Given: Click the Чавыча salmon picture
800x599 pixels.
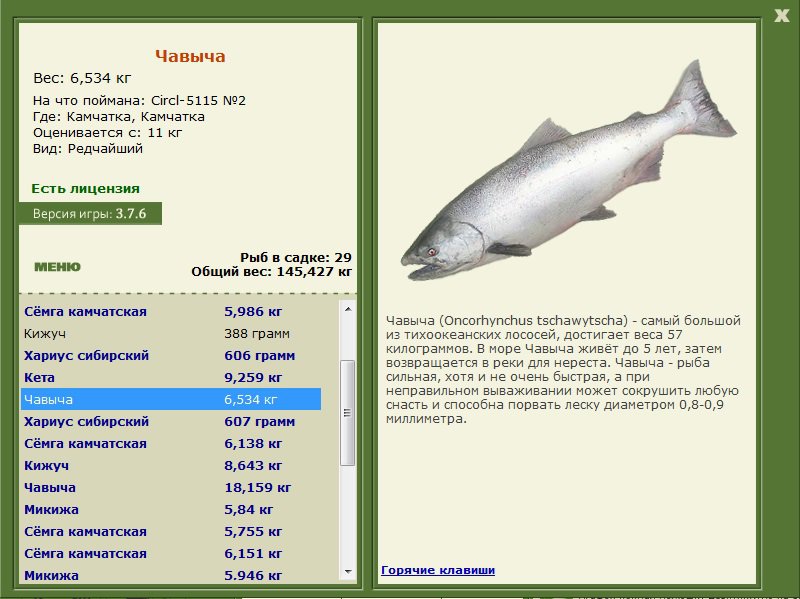Looking at the screenshot, I should click(568, 171).
